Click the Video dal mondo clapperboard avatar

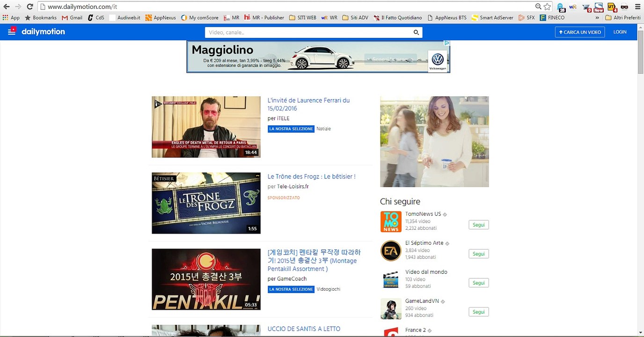(x=391, y=279)
